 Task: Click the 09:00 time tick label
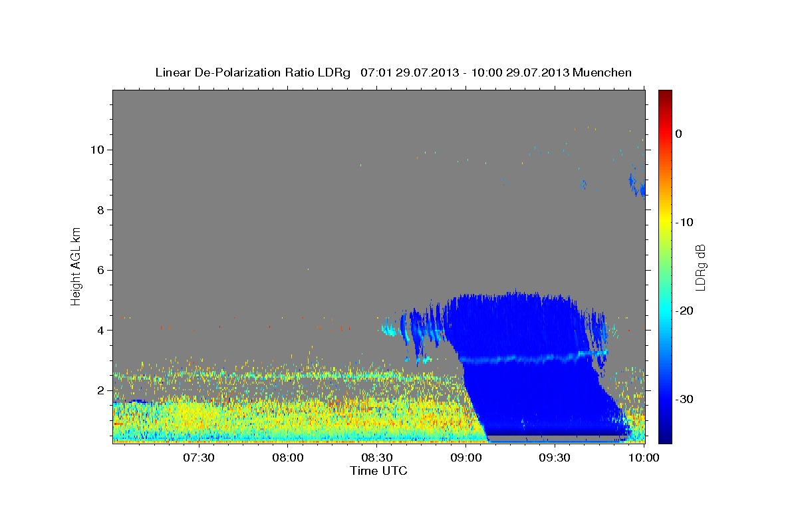pos(466,458)
